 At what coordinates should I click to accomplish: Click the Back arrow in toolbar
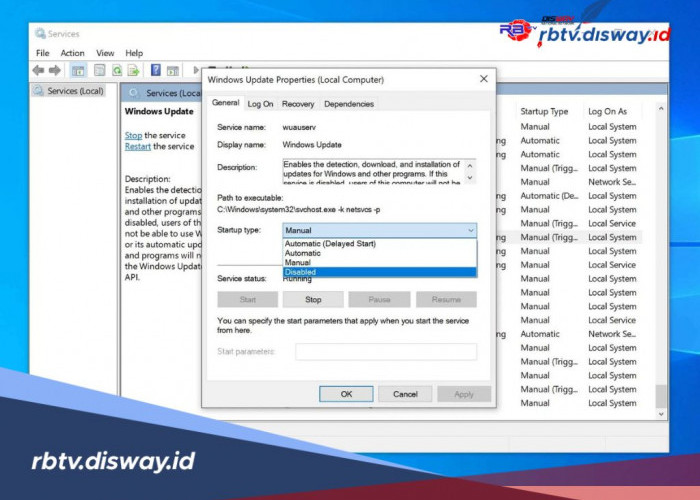click(36, 70)
